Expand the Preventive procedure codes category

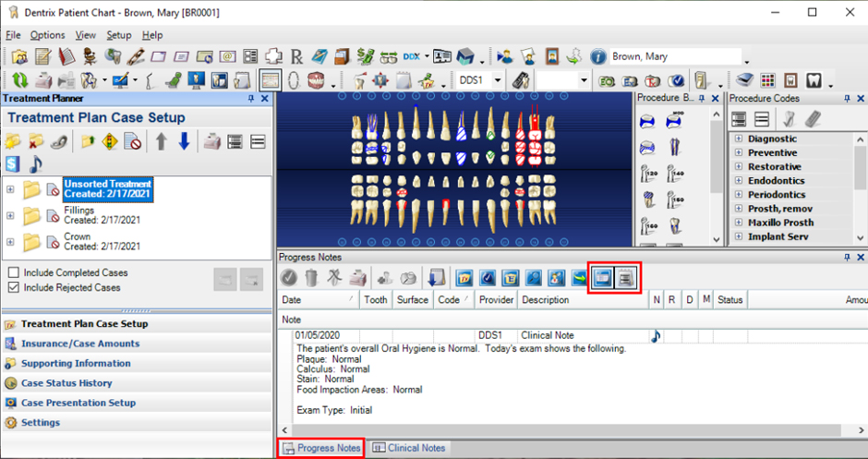[739, 152]
